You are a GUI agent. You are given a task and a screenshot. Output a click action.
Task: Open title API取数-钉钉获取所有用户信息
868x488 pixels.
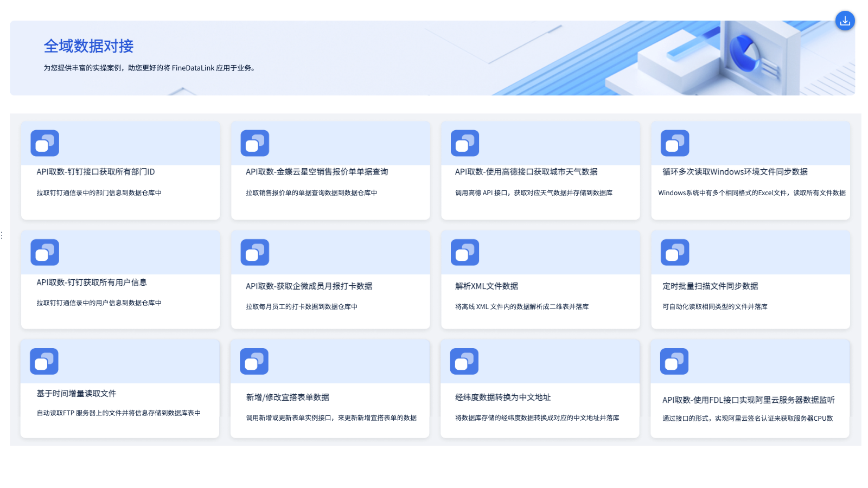pos(92,282)
